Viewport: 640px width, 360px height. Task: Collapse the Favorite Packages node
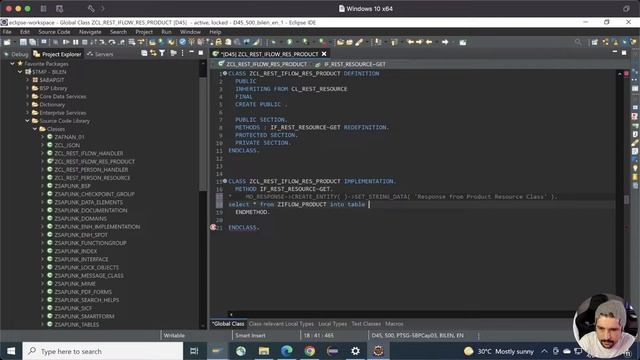click(12, 64)
